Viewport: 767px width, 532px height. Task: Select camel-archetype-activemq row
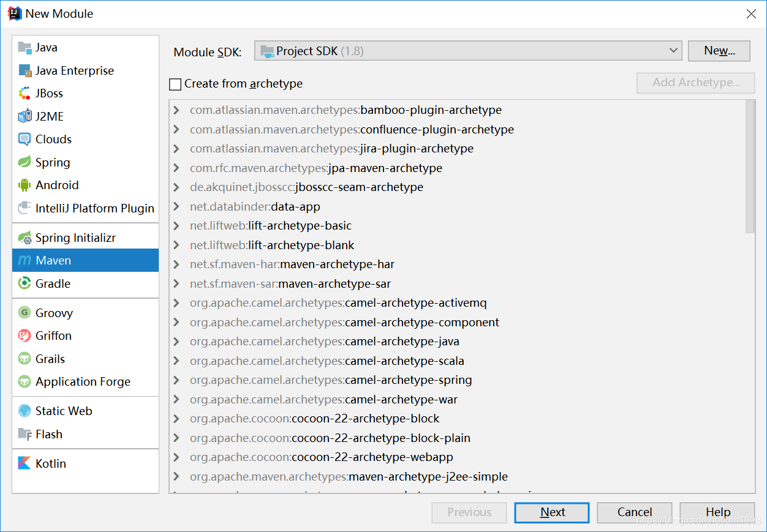[x=458, y=303]
